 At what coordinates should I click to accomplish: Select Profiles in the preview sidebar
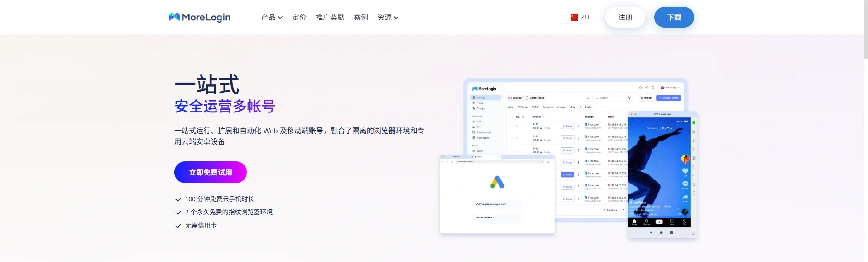[485, 97]
